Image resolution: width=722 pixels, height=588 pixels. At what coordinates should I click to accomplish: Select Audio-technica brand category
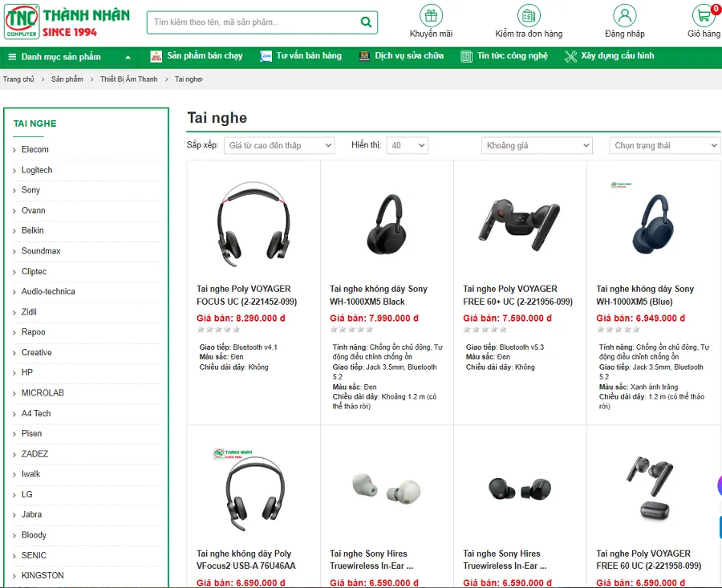click(48, 291)
